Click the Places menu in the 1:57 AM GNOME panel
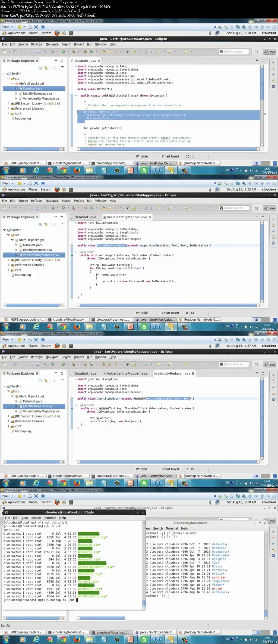Image resolution: width=278 pixels, height=644 pixels. click(x=33, y=346)
